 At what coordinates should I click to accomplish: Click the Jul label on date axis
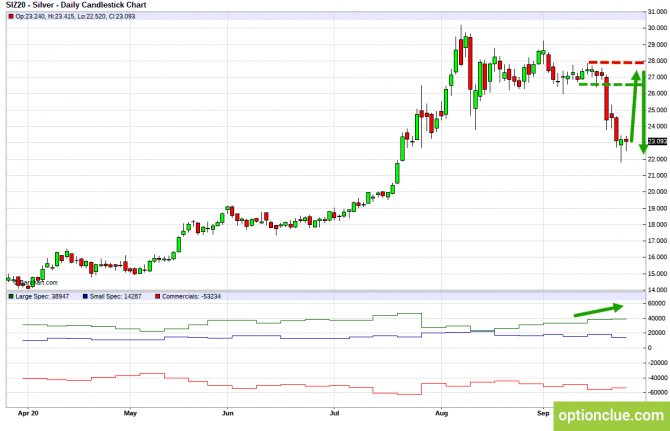(335, 411)
